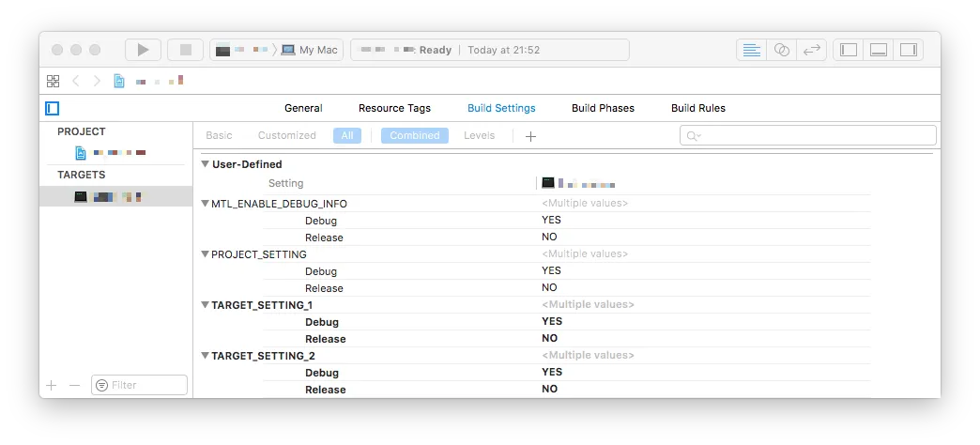Select the YES value of MTL_ENABLE_DEBUG_INFO Debug
This screenshot has width=980, height=445.
[x=551, y=220]
